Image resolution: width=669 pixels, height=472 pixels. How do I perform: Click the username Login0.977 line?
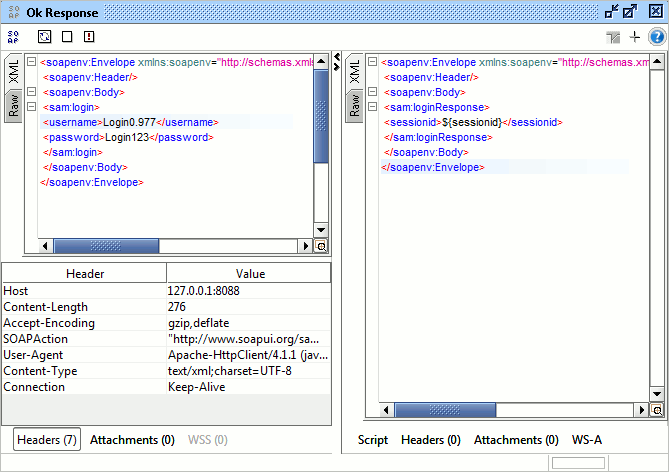pos(131,122)
